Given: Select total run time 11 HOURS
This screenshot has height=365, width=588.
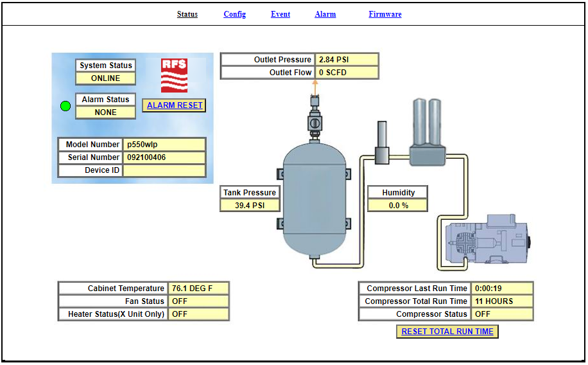Looking at the screenshot, I should 502,301.
